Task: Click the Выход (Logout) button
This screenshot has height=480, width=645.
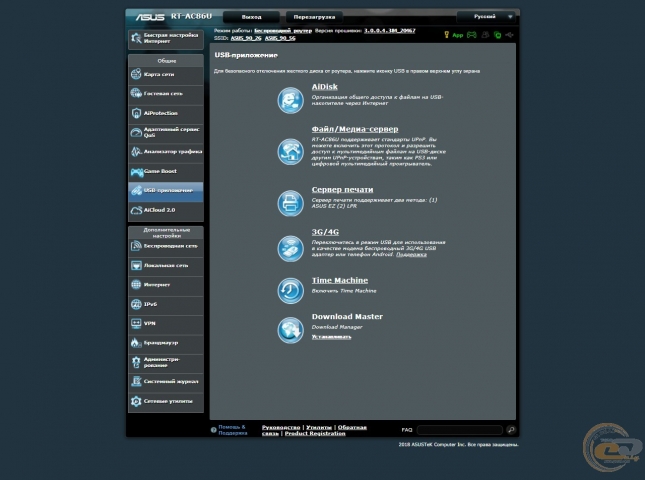Action: [251, 17]
